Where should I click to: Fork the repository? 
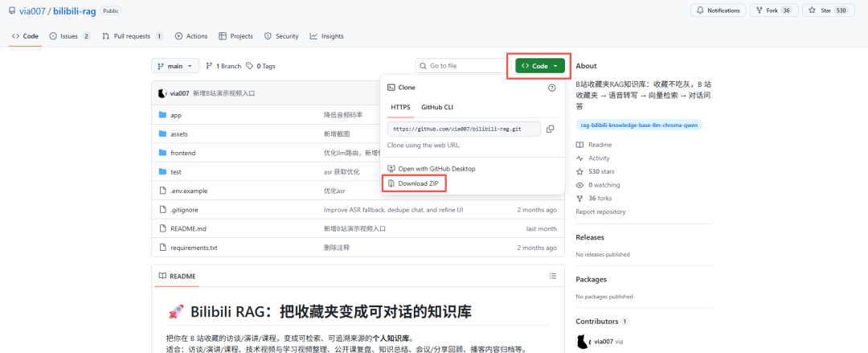pos(772,10)
